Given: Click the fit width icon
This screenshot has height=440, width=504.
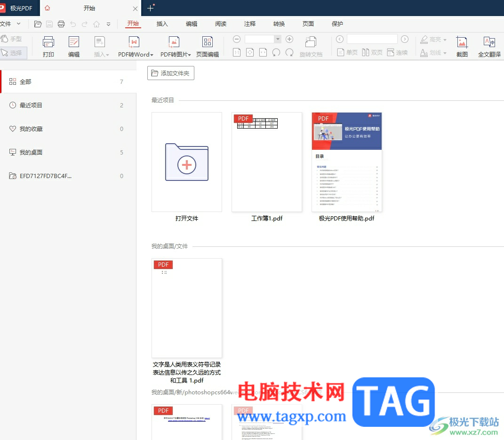Looking at the screenshot, I should click(x=263, y=52).
